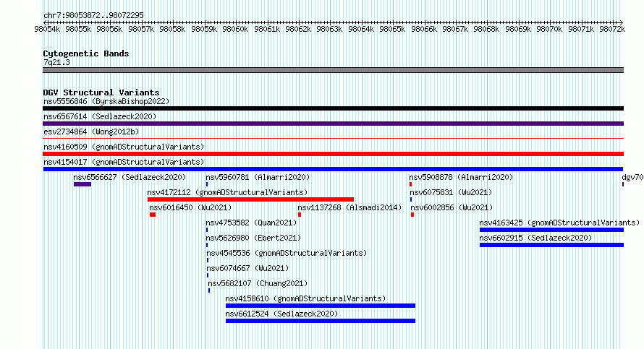Click the 98069k ruler tick label
This screenshot has height=349, width=644.
518,29
